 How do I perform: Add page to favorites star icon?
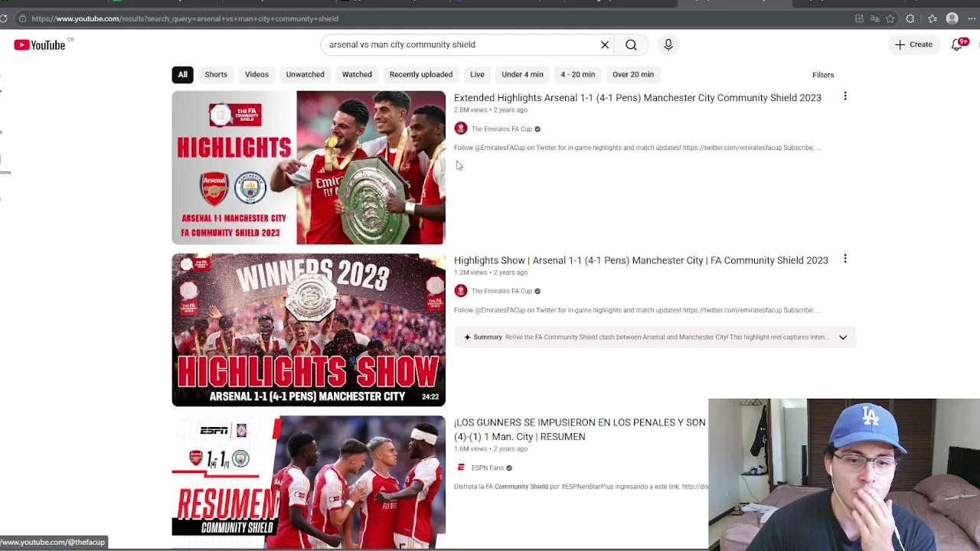(x=890, y=18)
